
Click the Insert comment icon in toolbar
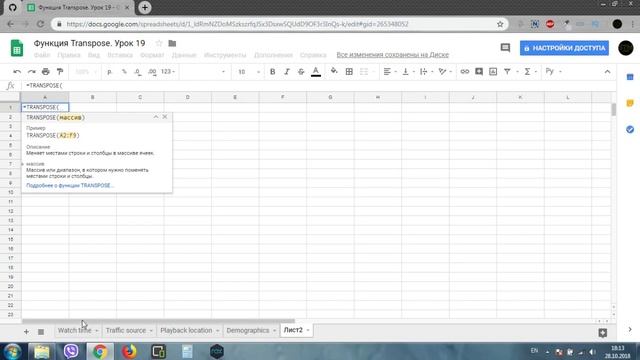[479, 71]
